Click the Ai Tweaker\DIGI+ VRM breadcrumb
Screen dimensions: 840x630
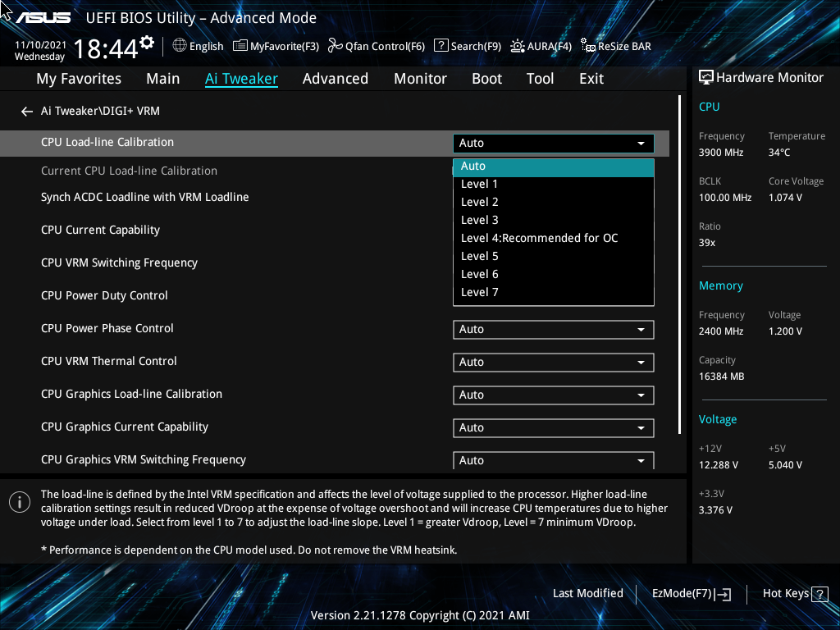(x=100, y=112)
